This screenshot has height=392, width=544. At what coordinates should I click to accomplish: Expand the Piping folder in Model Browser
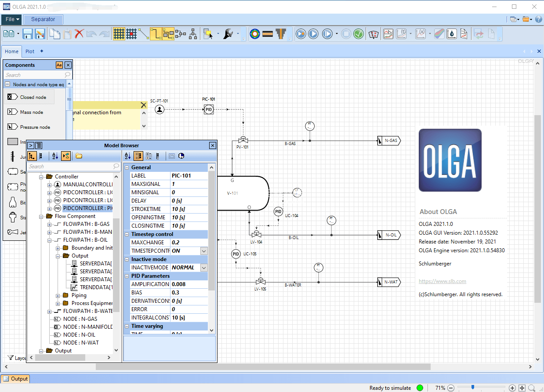click(57, 295)
